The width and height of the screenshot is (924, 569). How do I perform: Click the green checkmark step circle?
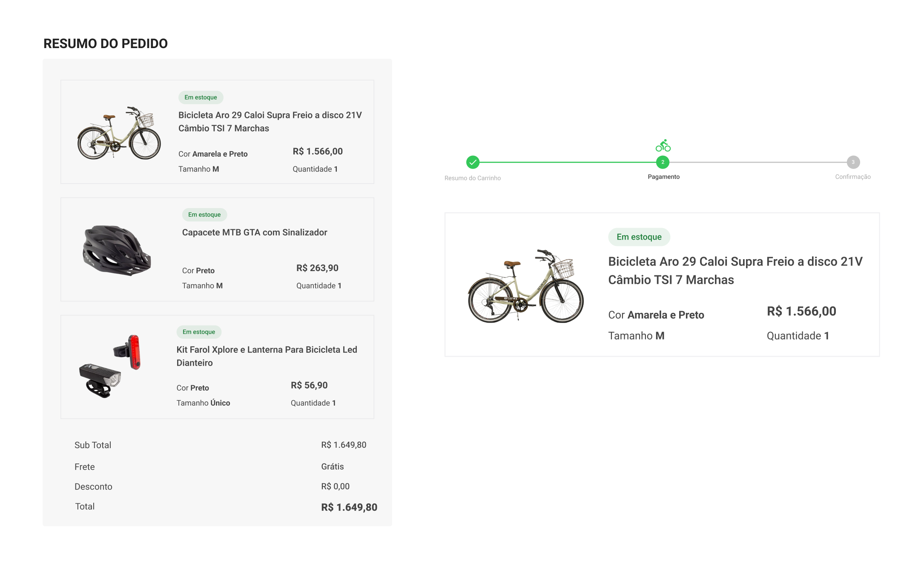point(473,162)
